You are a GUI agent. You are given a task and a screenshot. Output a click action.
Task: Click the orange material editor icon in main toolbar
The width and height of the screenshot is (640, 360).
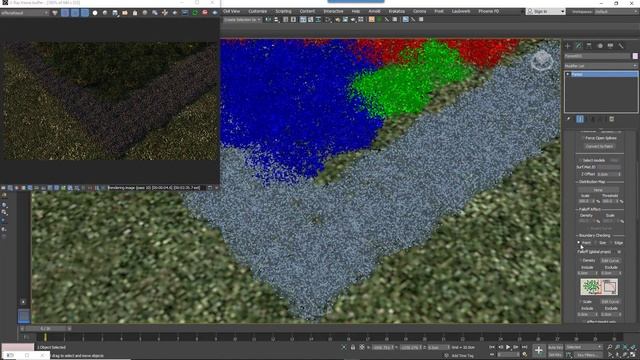click(371, 19)
